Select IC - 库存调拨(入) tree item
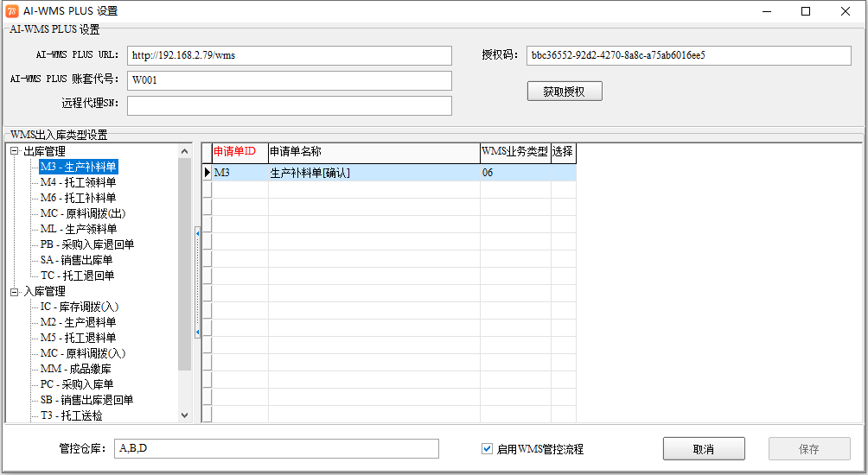The width and height of the screenshot is (868, 475). tap(80, 307)
